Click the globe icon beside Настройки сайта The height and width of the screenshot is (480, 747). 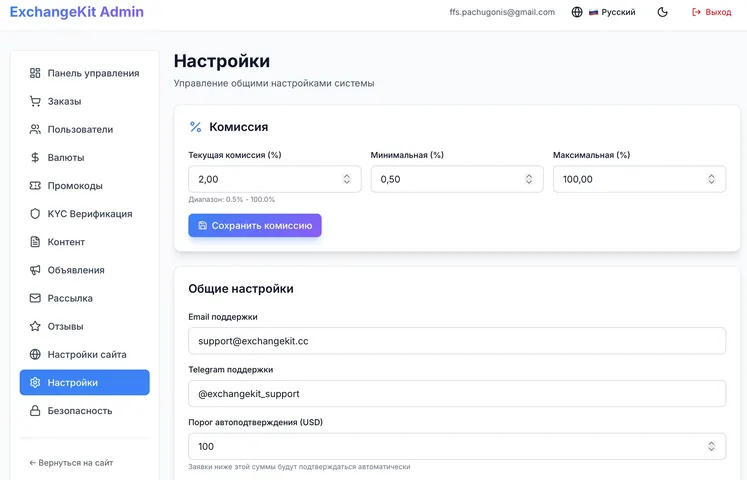tap(35, 354)
